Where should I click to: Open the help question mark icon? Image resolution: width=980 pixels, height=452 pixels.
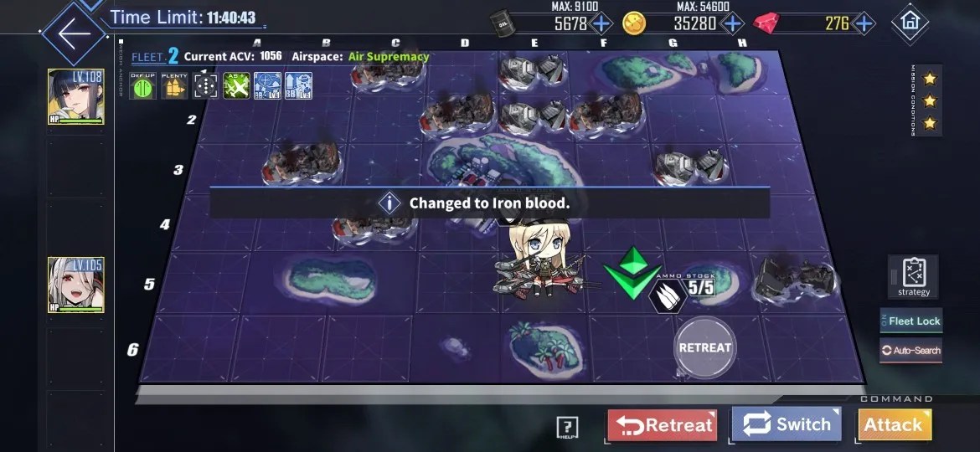pyautogui.click(x=568, y=428)
